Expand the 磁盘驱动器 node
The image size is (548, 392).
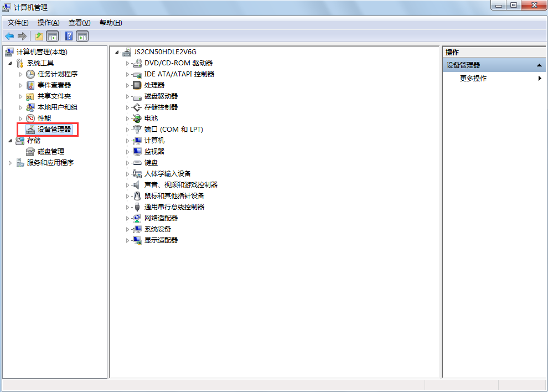[127, 96]
